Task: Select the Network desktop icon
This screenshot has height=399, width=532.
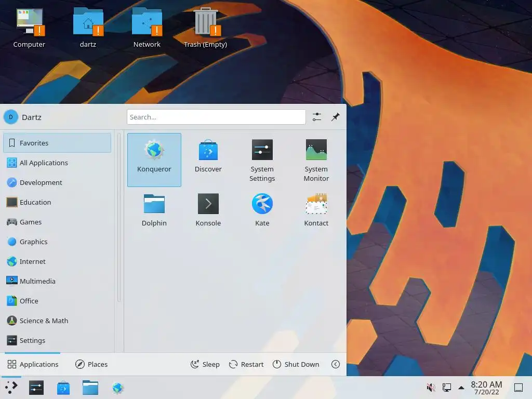Action: (147, 28)
